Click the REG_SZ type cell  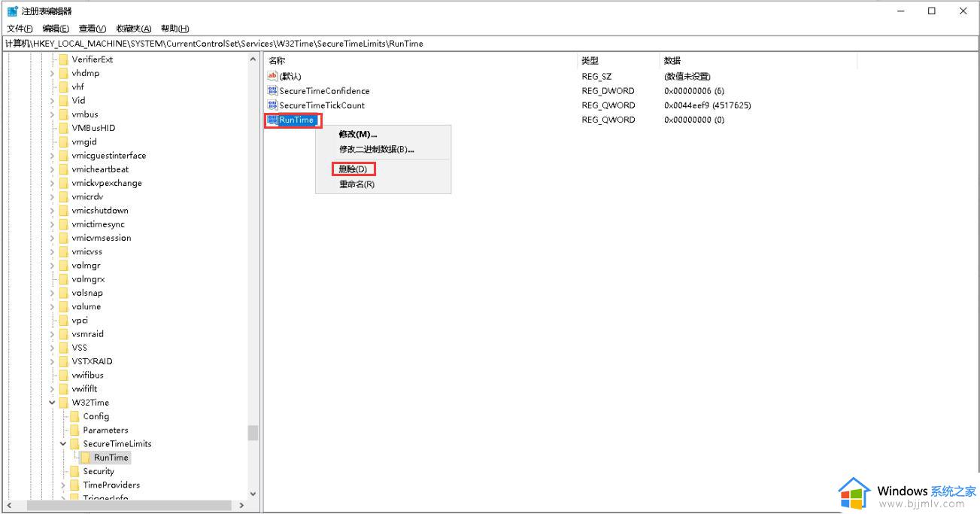(597, 77)
